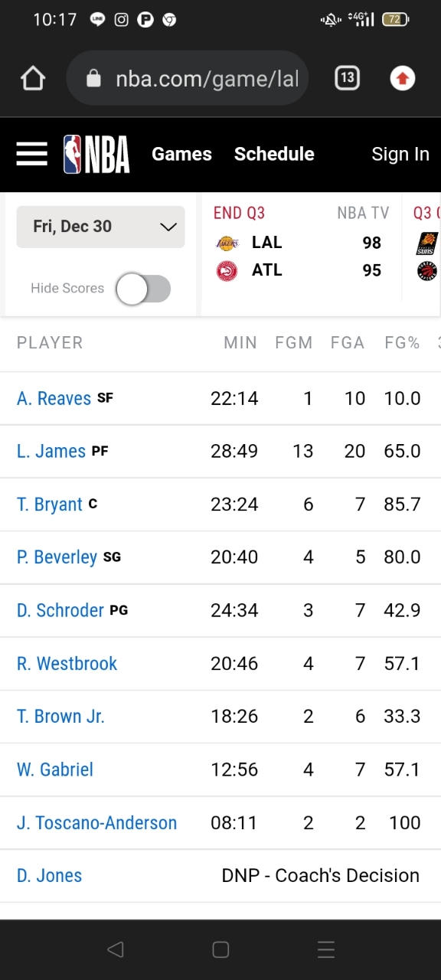Go to browser home page icon

[x=33, y=78]
